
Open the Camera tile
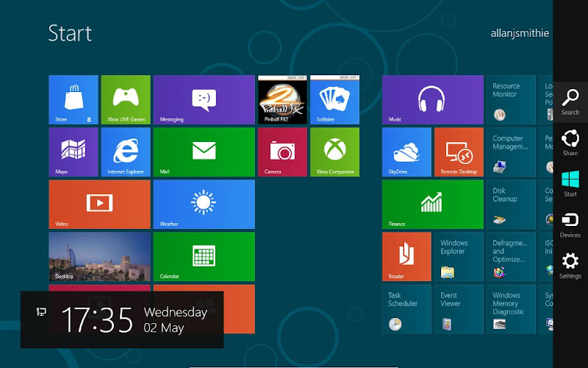(282, 152)
